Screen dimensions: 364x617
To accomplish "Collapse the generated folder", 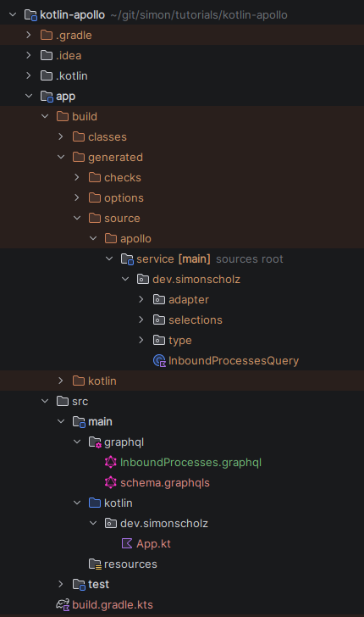I will pyautogui.click(x=61, y=157).
